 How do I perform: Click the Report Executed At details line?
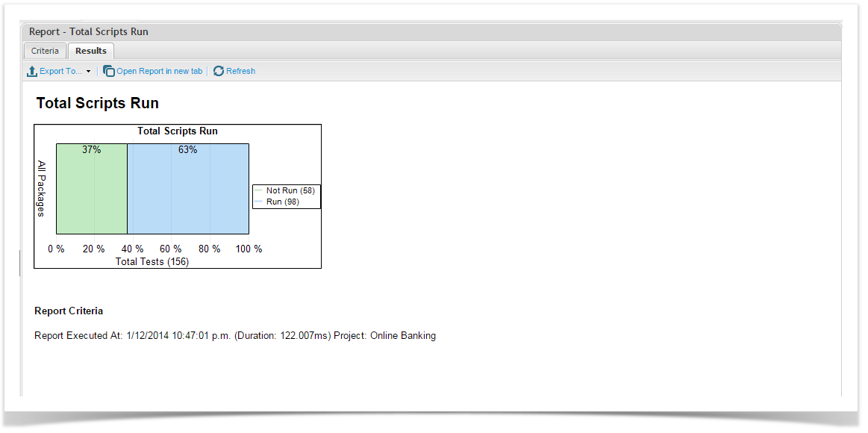pyautogui.click(x=235, y=336)
